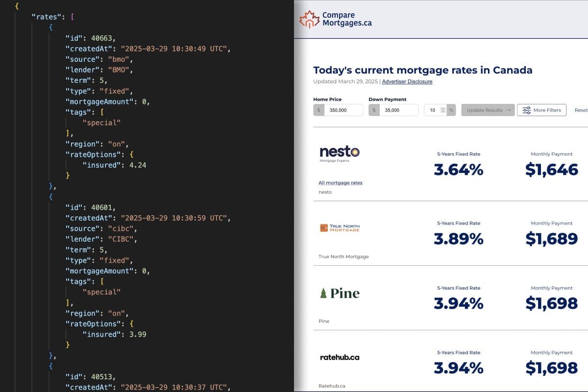
Task: Click the dollar sign beside Home Price
Action: pos(318,110)
